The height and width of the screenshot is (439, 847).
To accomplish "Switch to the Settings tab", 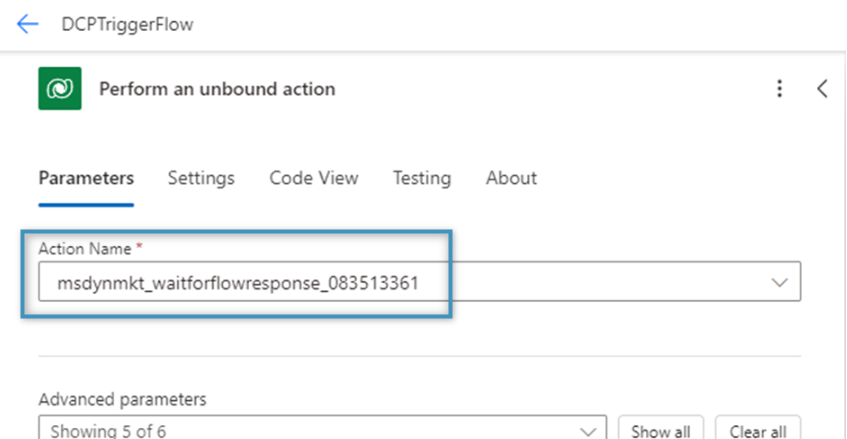I will click(x=201, y=178).
